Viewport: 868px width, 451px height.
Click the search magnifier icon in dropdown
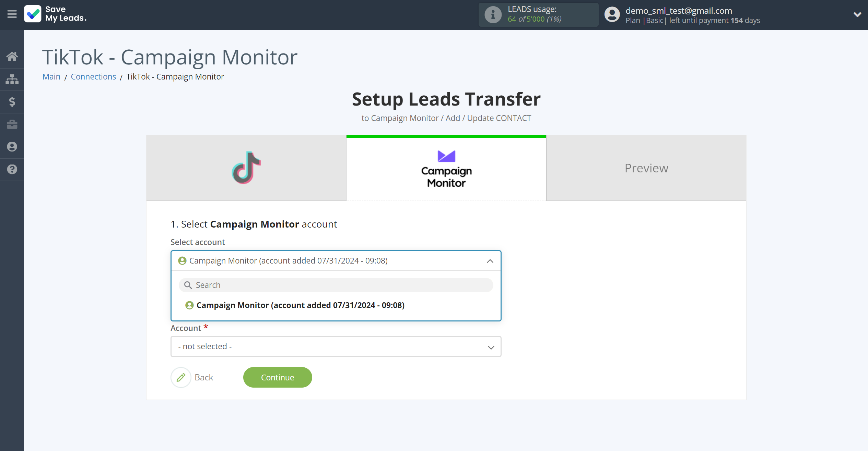[188, 285]
